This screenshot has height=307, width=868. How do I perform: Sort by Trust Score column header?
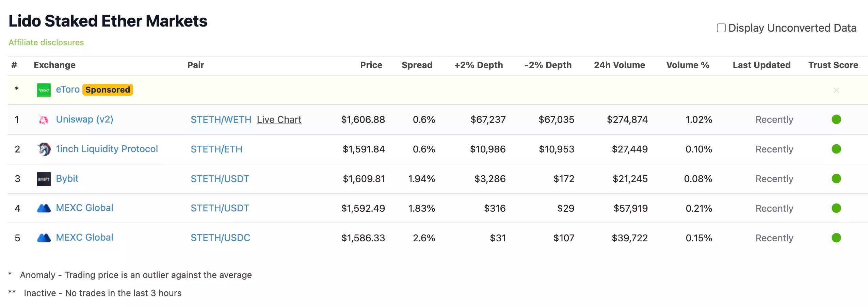click(x=833, y=65)
